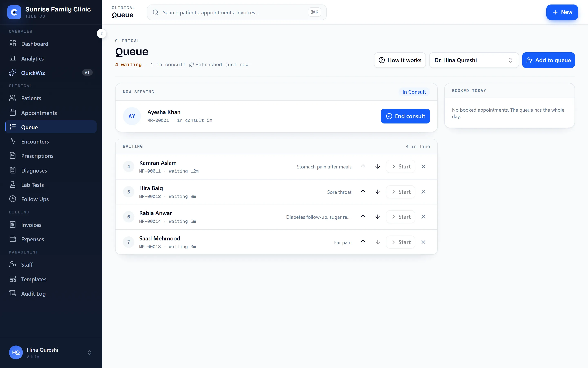Open Staff management page
The width and height of the screenshot is (588, 368).
click(x=51, y=265)
